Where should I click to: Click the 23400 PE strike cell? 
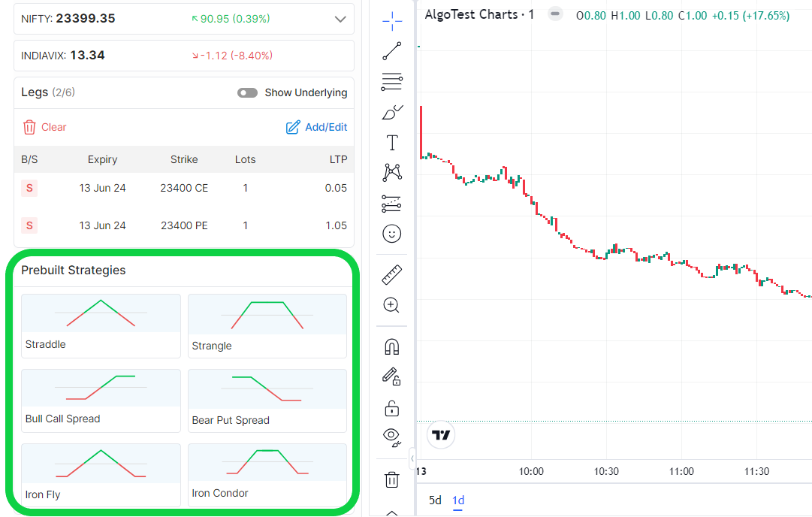click(x=184, y=225)
